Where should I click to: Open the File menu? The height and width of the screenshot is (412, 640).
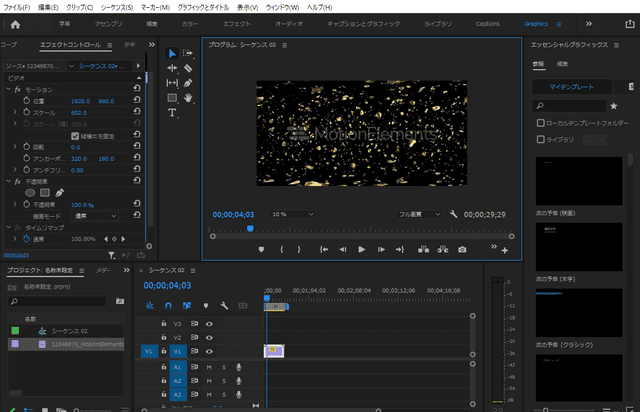click(x=16, y=7)
